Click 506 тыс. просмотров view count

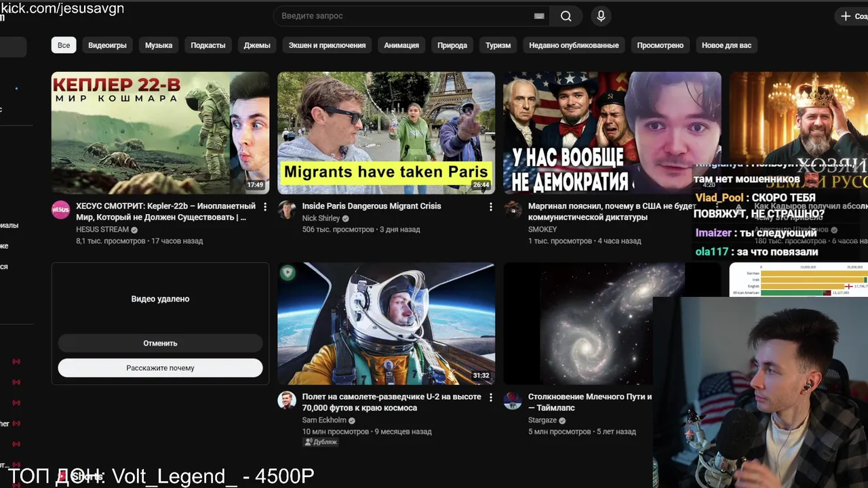click(x=338, y=230)
